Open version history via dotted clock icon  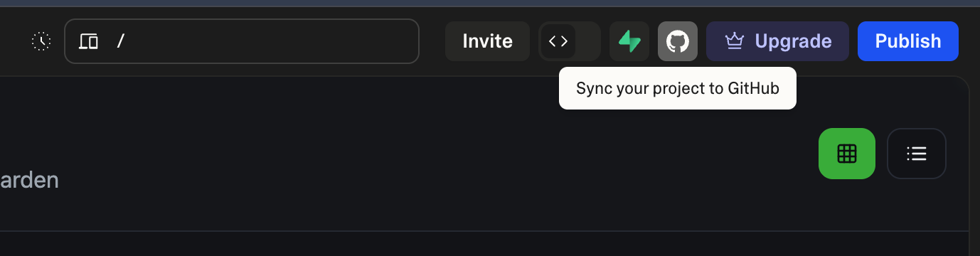(41, 41)
